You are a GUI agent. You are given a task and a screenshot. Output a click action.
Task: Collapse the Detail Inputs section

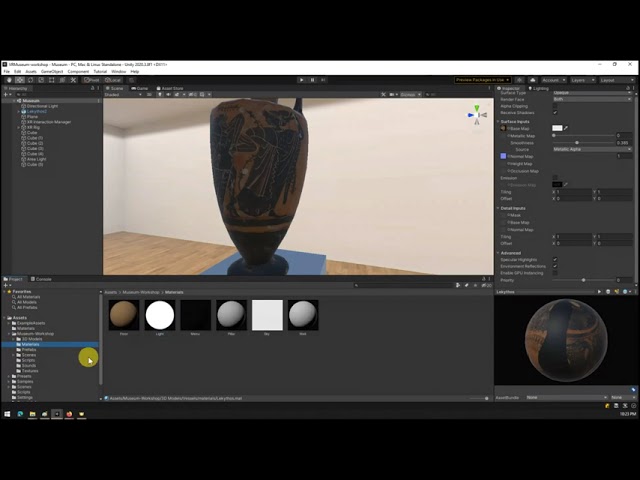coord(498,208)
